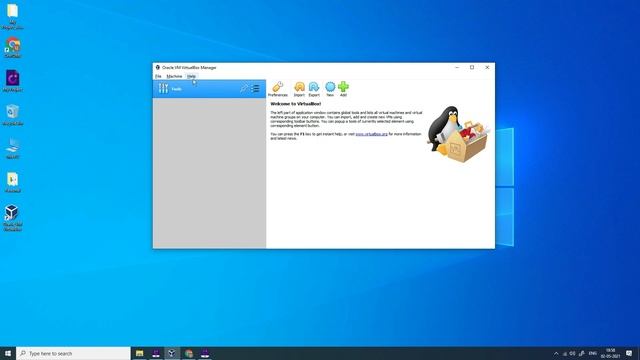
Task: Click the taskbar search box
Action: click(x=73, y=353)
